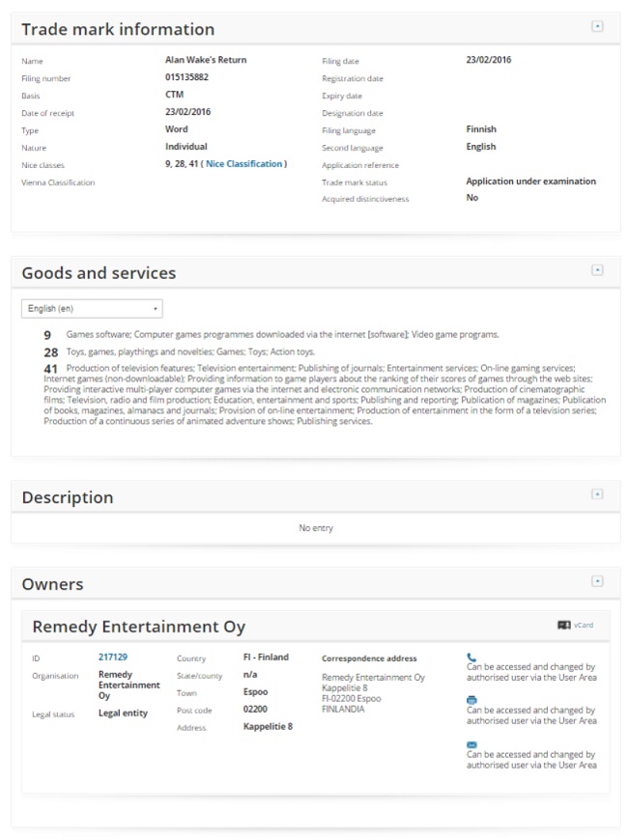The width and height of the screenshot is (628, 840).
Task: Click the phone icon in owner contacts
Action: [471, 658]
